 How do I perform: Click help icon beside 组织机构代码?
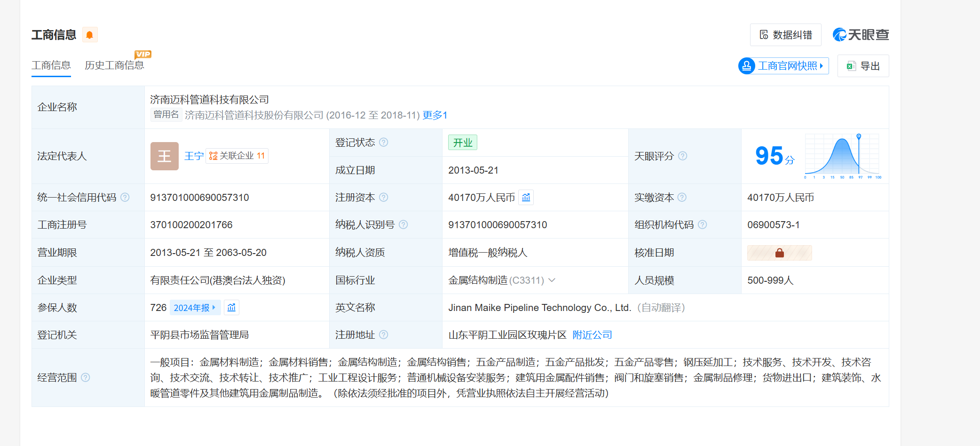[703, 224]
